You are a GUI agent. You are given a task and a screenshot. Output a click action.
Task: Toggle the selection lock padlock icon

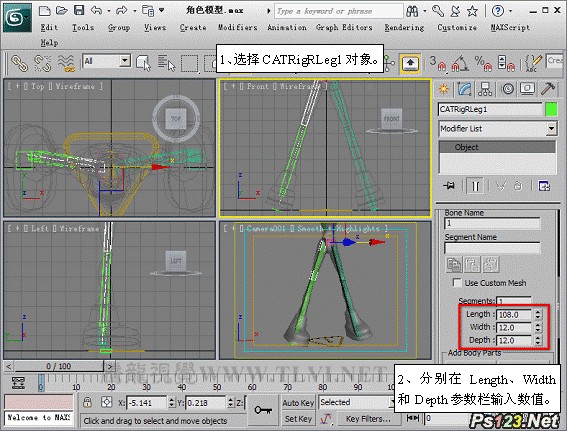pos(87,402)
